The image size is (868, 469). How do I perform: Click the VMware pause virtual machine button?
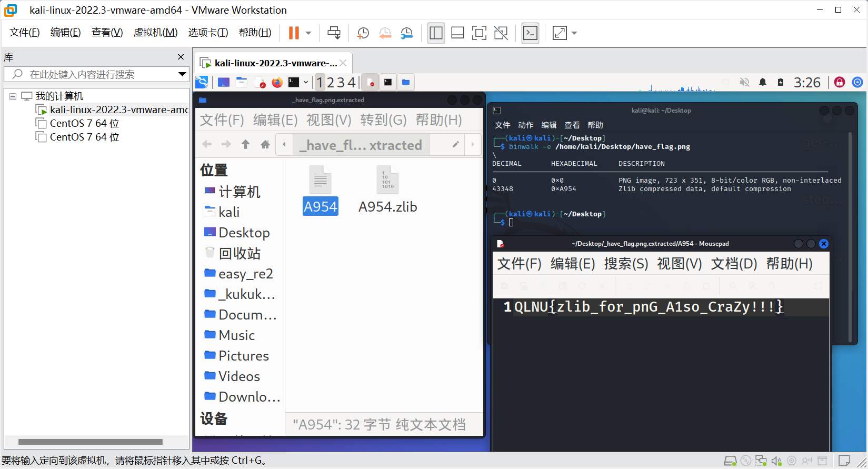pos(294,33)
